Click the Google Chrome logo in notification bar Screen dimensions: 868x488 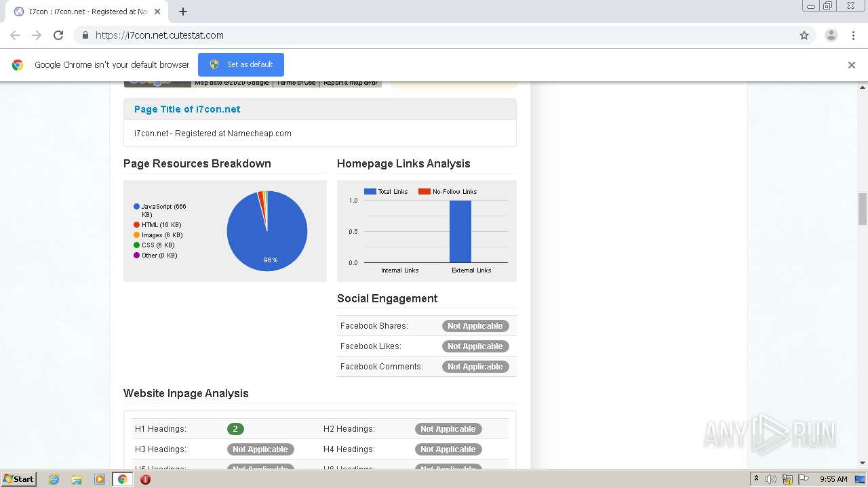click(18, 65)
